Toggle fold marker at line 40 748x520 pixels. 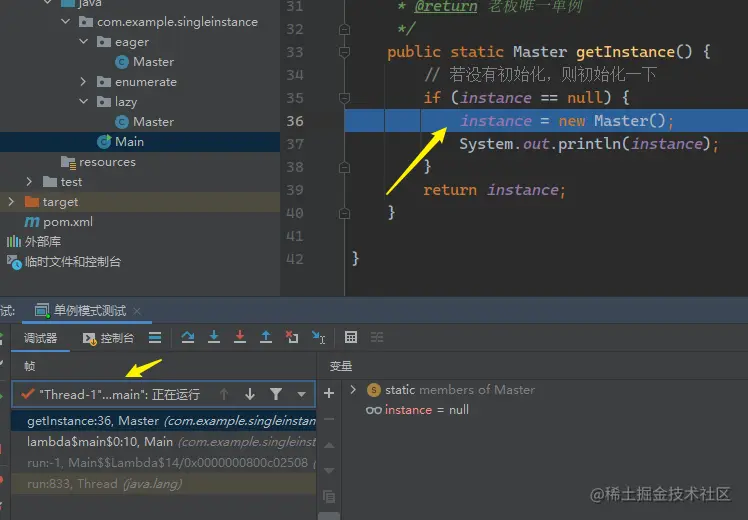point(344,213)
